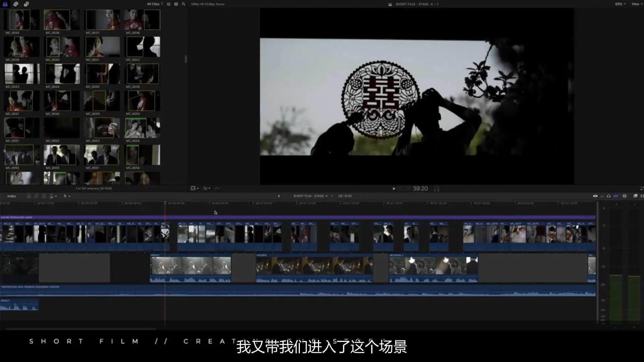The height and width of the screenshot is (362, 644).
Task: Play the viewer from the timecode
Action: coord(394,189)
